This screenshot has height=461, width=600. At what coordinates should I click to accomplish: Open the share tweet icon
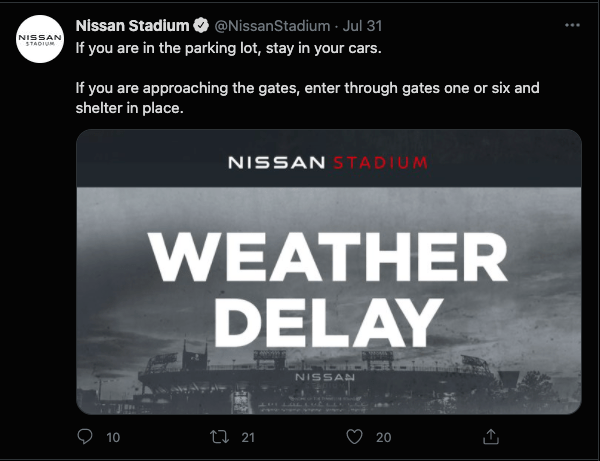491,437
